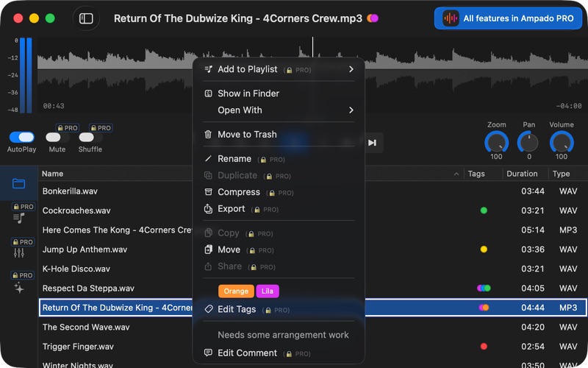The image size is (588, 368).
Task: Click the Finder icon beside Show in Finder
Action: click(x=208, y=93)
